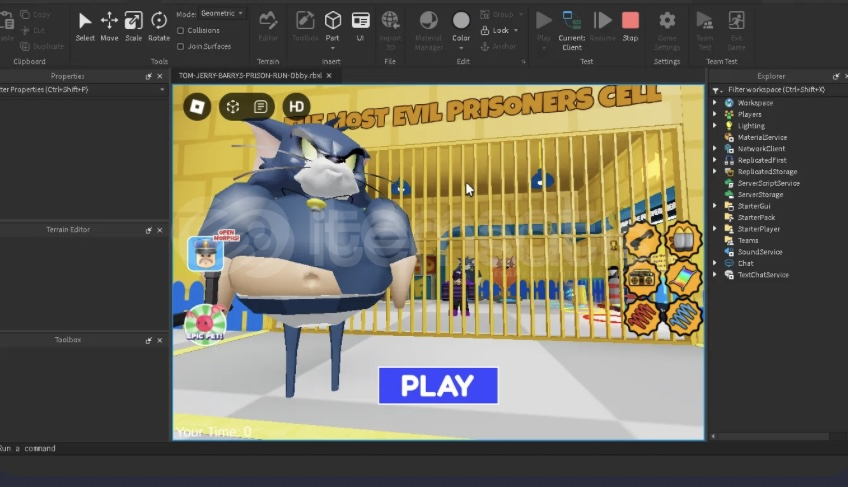Image resolution: width=848 pixels, height=487 pixels.
Task: Switch the Current: Client view
Action: click(572, 31)
